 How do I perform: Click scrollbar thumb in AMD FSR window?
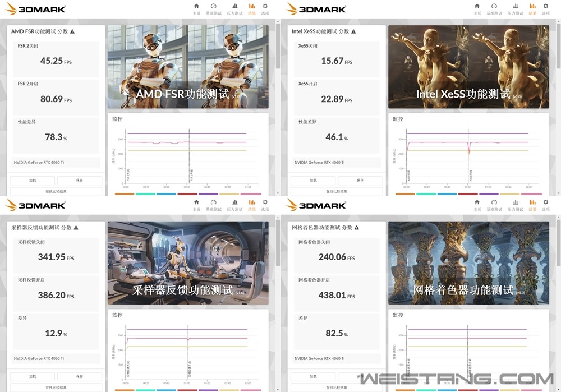[278, 46]
